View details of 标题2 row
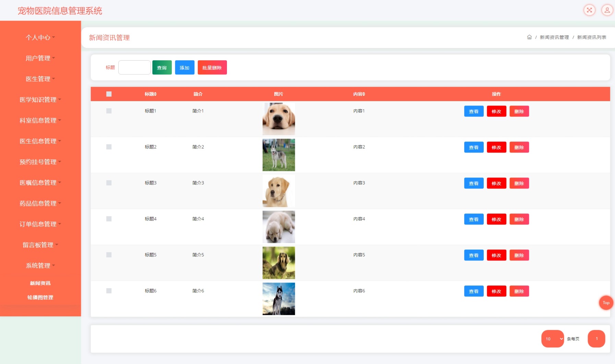This screenshot has height=364, width=615. [x=474, y=147]
